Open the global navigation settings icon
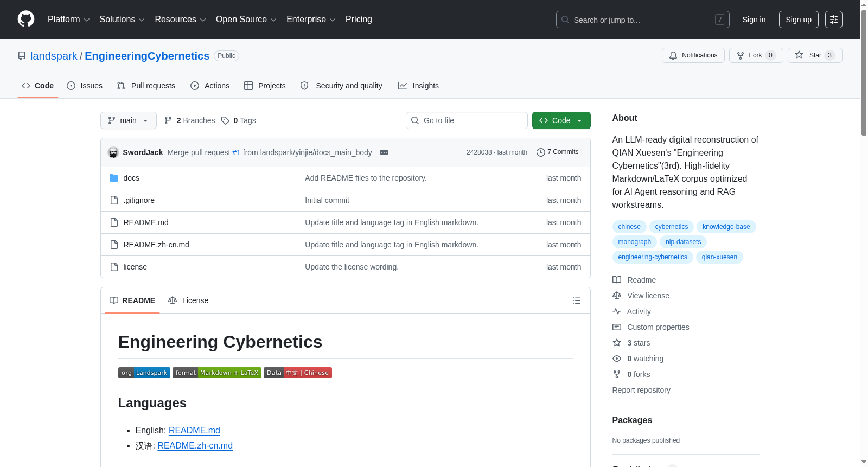Screen dimensions: 868x467 pos(834,20)
